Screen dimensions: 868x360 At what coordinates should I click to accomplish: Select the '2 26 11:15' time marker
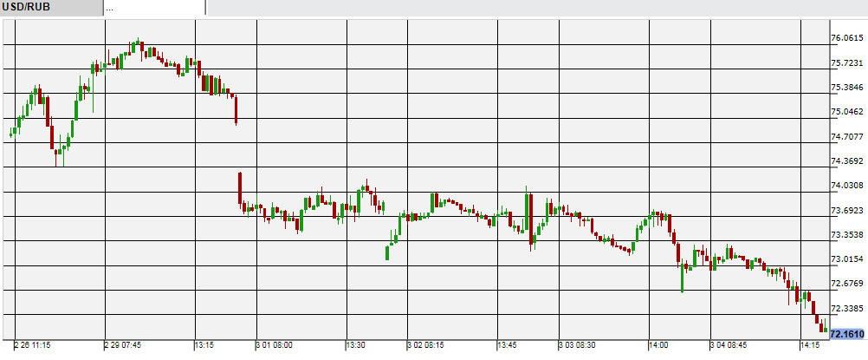click(x=32, y=345)
